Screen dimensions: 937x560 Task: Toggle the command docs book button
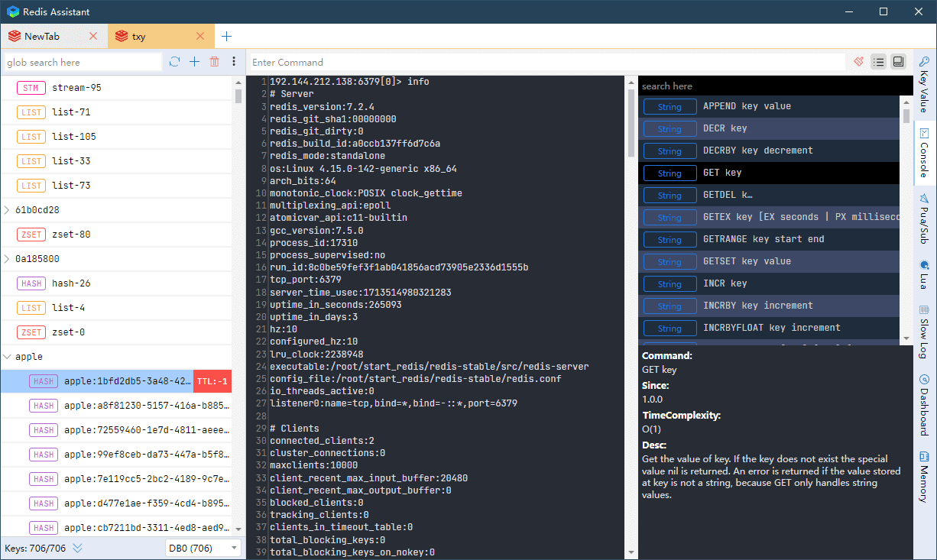click(898, 62)
